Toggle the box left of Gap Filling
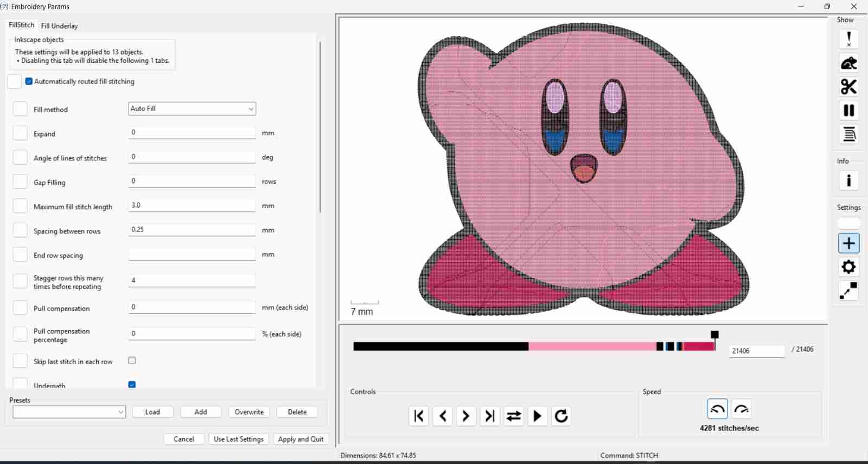 pyautogui.click(x=20, y=182)
